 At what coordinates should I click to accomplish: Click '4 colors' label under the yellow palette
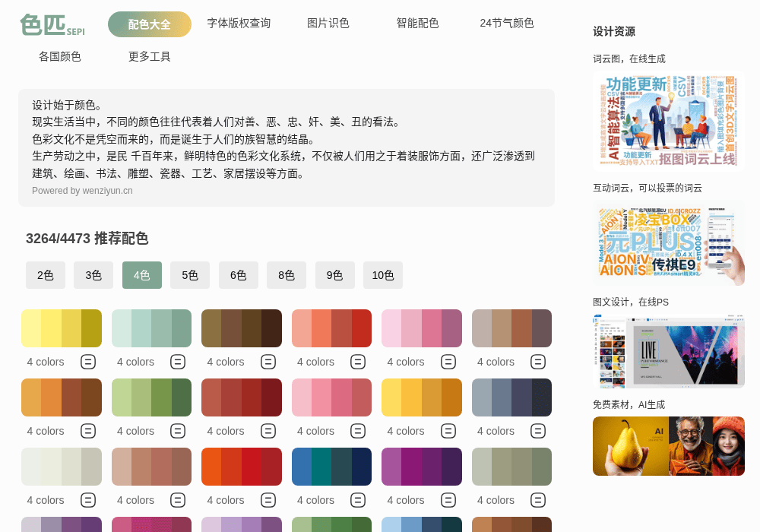(46, 362)
